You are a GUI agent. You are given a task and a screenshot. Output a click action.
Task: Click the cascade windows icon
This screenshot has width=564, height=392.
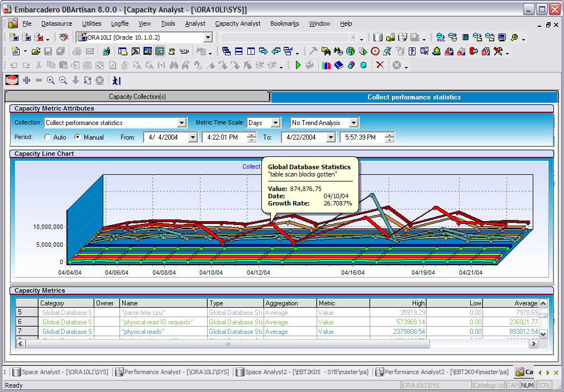pos(226,51)
